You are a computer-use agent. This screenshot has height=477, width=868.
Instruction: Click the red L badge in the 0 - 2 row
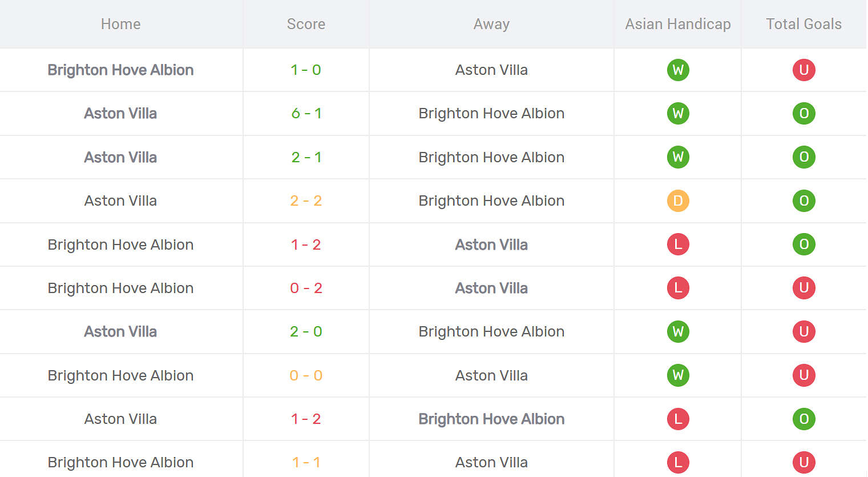678,288
